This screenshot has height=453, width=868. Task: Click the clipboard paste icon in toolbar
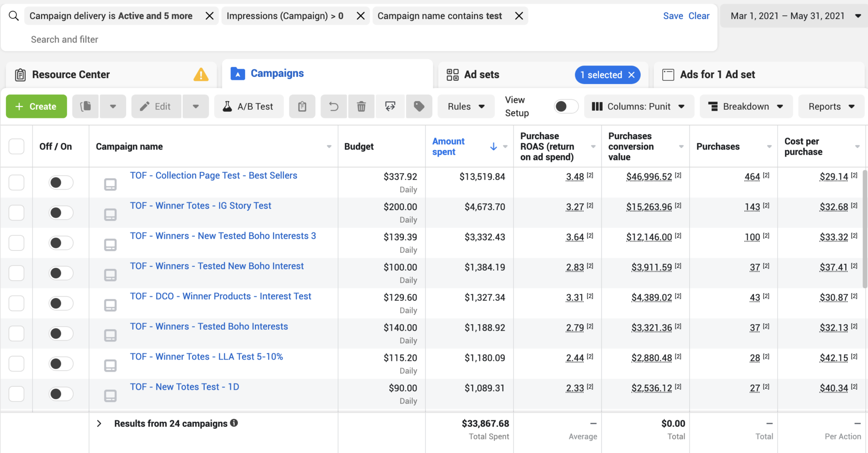click(x=302, y=107)
